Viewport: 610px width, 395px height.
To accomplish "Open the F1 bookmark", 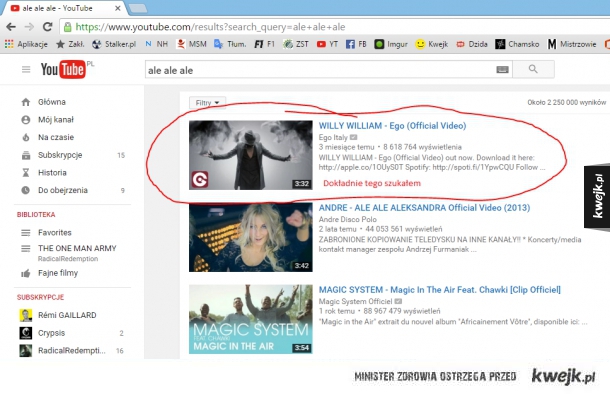I will (265, 44).
